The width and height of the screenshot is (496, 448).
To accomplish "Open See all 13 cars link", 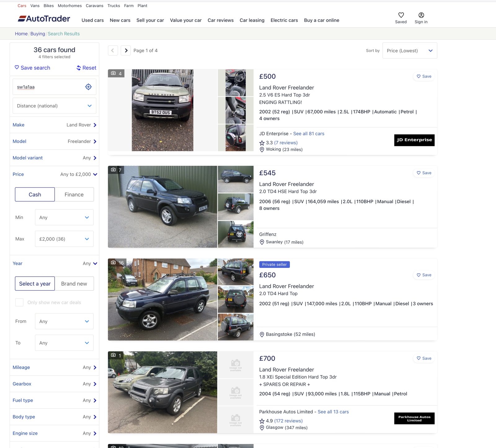I will [333, 412].
